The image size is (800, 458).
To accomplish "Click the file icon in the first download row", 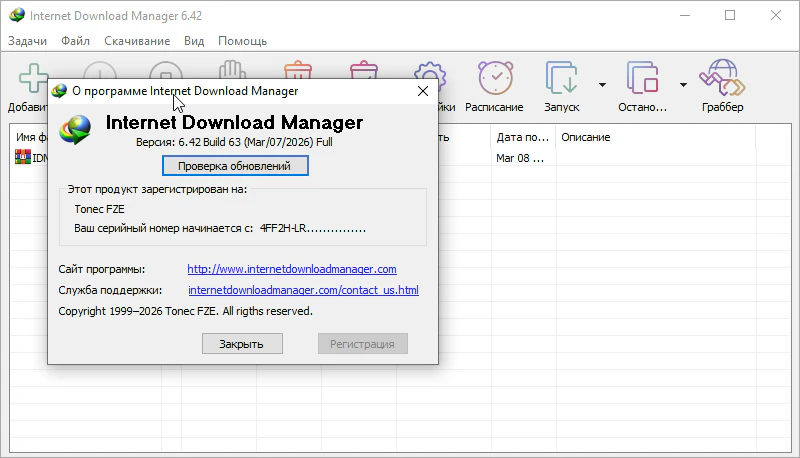I will (x=22, y=158).
